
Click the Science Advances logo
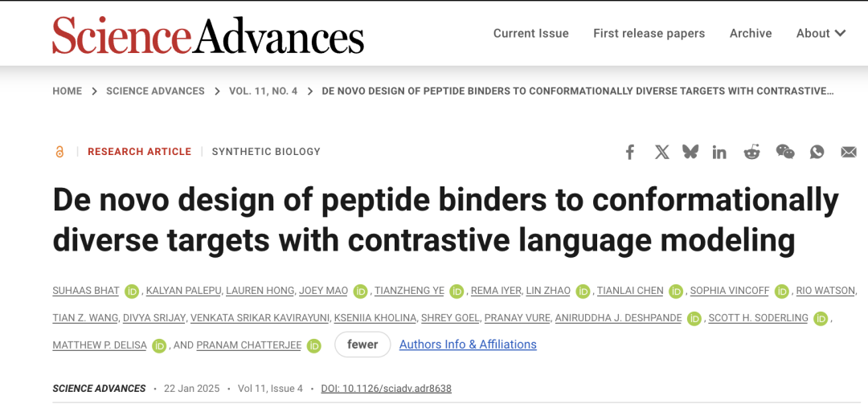coord(208,35)
